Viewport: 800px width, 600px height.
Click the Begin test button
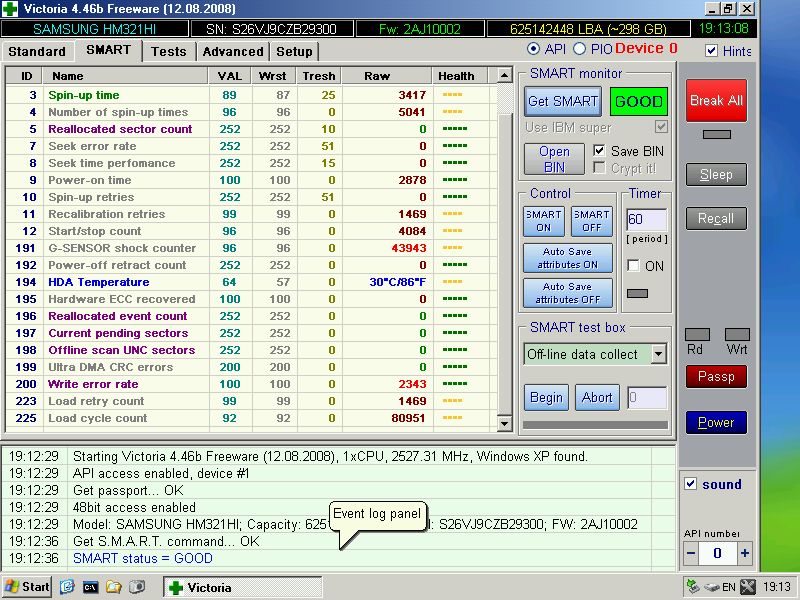[546, 397]
